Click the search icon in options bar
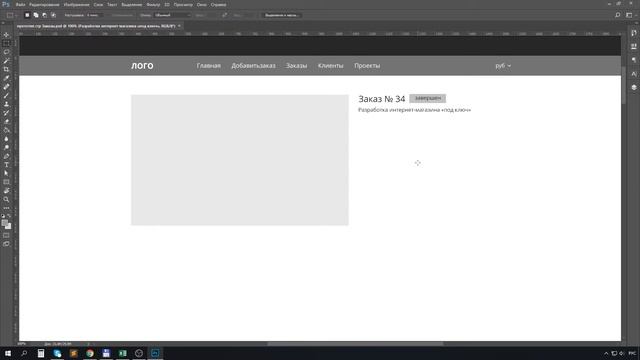Viewport: 640px width, 360px height. 618,15
